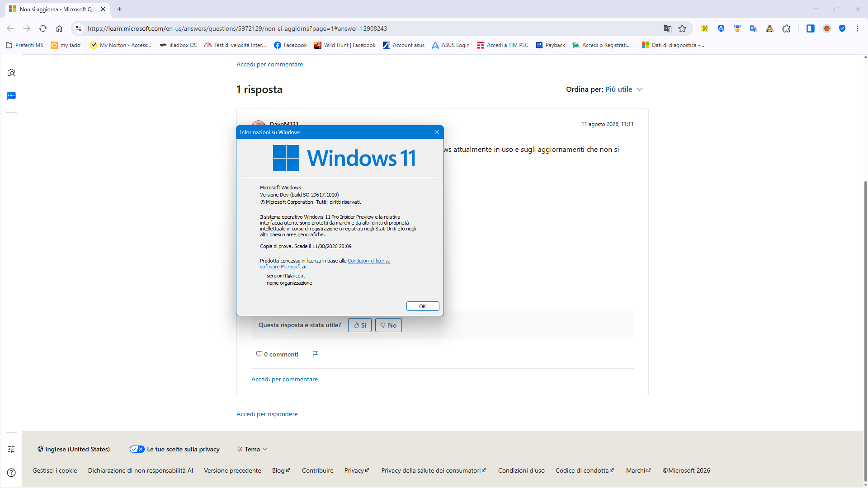Viewport: 868px width, 488px height.
Task: Open the Chrome three-dot menu
Action: click(858, 28)
